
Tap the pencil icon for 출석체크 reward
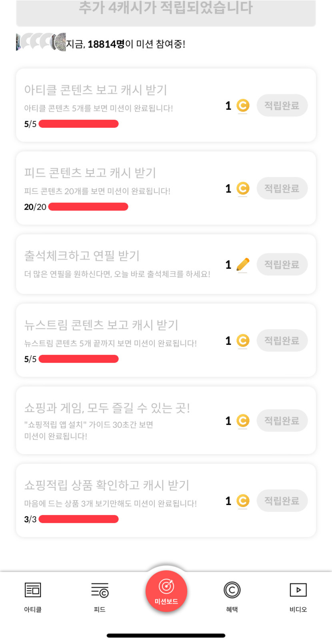243,264
